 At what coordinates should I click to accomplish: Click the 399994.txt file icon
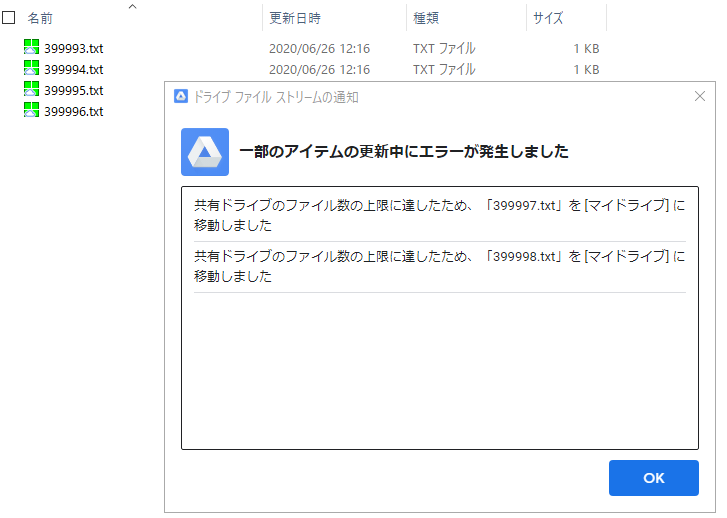(x=31, y=68)
